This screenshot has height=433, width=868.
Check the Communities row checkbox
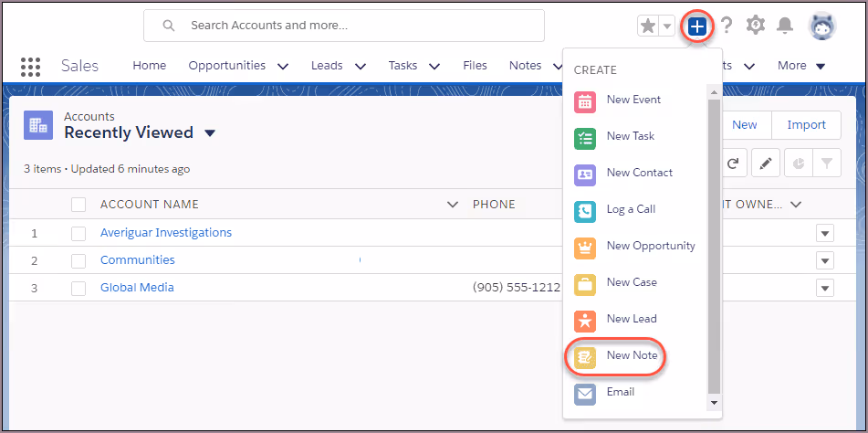[x=78, y=260]
